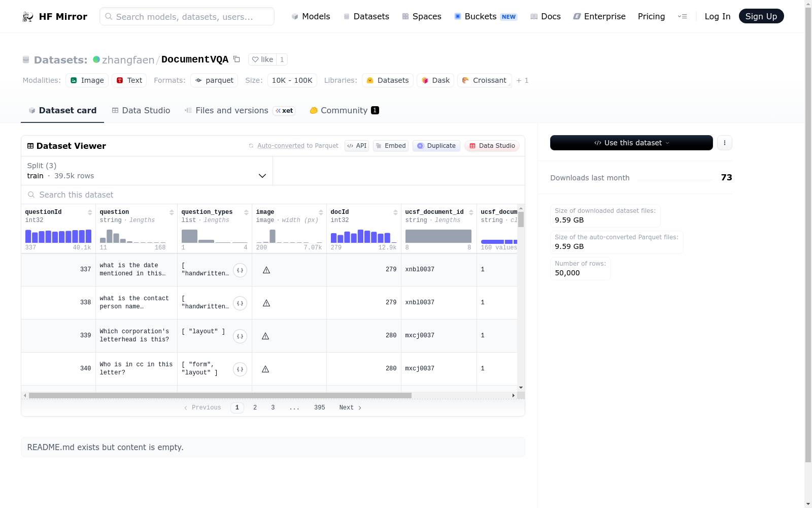Go to the Next page
The image size is (812, 508).
point(350,407)
